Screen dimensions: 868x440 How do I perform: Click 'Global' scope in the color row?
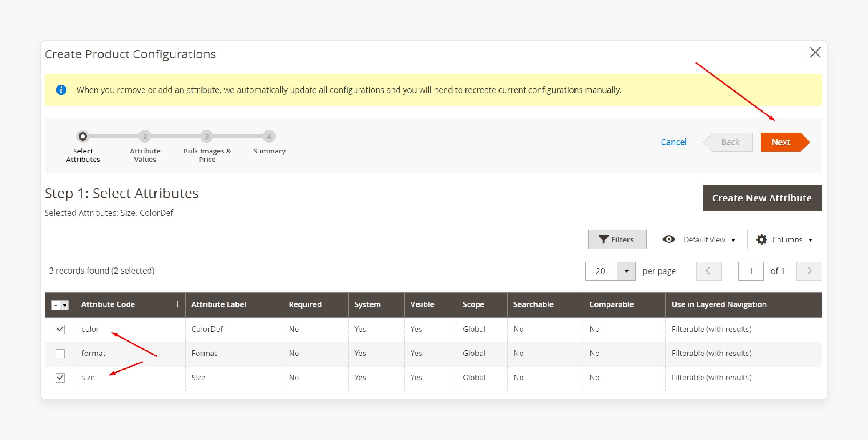point(474,329)
